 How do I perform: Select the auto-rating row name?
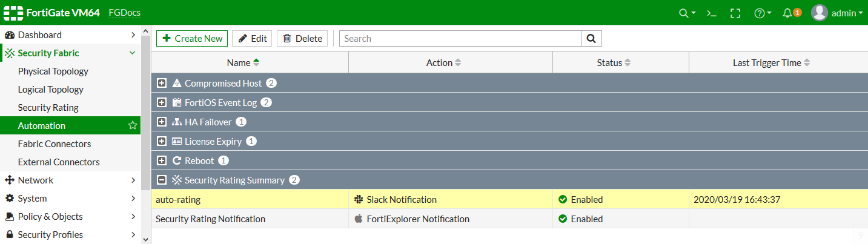[178, 199]
